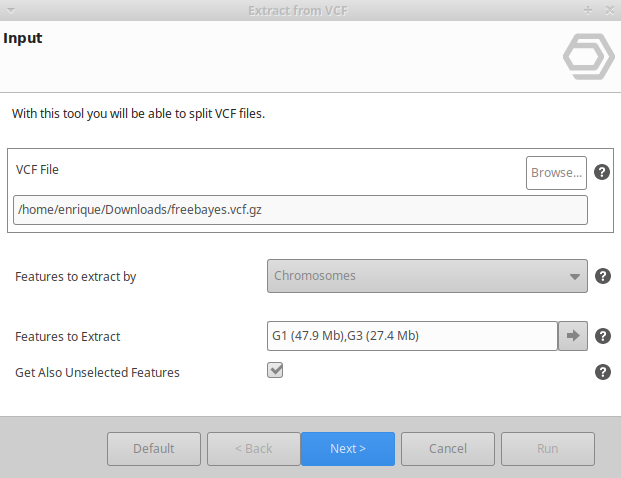The height and width of the screenshot is (478, 621).
Task: Close the Extract from VCF dialog
Action: pos(608,10)
